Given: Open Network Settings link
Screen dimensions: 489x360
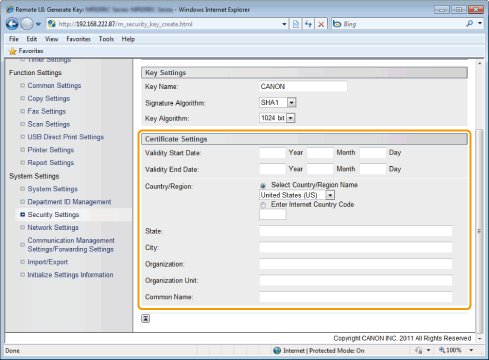Looking at the screenshot, I should pyautogui.click(x=53, y=227).
